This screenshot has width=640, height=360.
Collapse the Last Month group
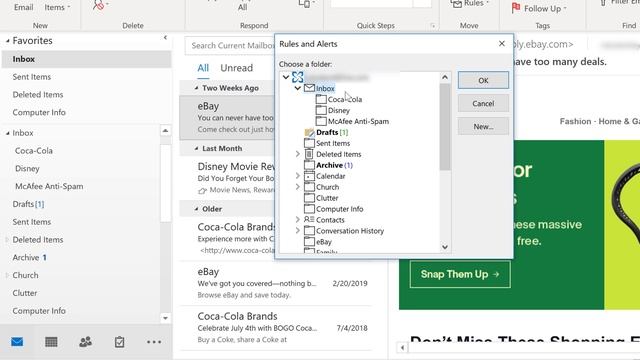coord(196,149)
